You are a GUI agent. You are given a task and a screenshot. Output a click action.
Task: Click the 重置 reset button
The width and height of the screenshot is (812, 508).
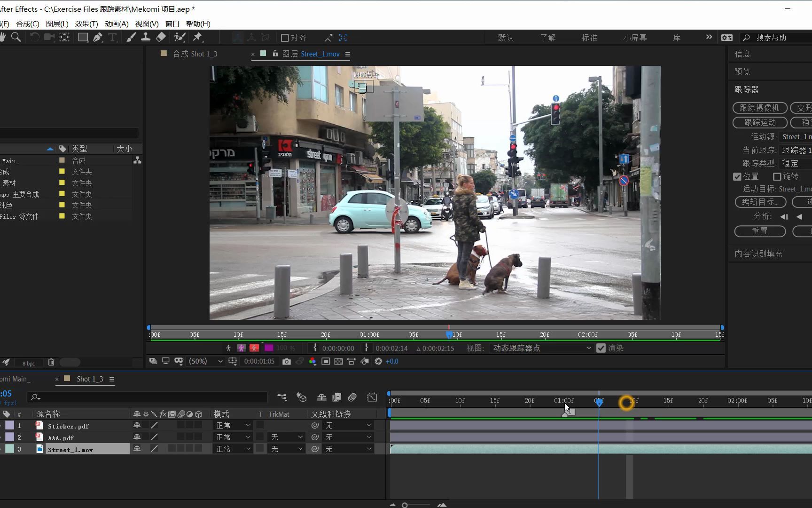point(759,231)
